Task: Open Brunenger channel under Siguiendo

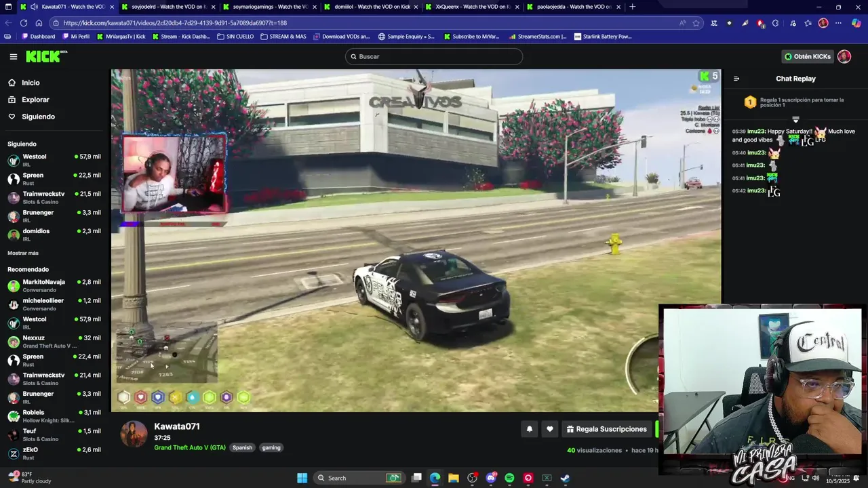Action: point(54,216)
